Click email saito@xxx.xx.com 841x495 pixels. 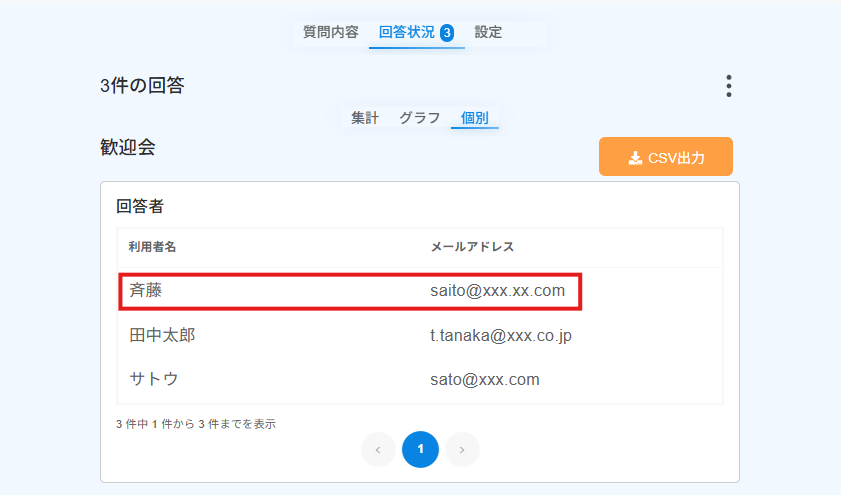(497, 291)
